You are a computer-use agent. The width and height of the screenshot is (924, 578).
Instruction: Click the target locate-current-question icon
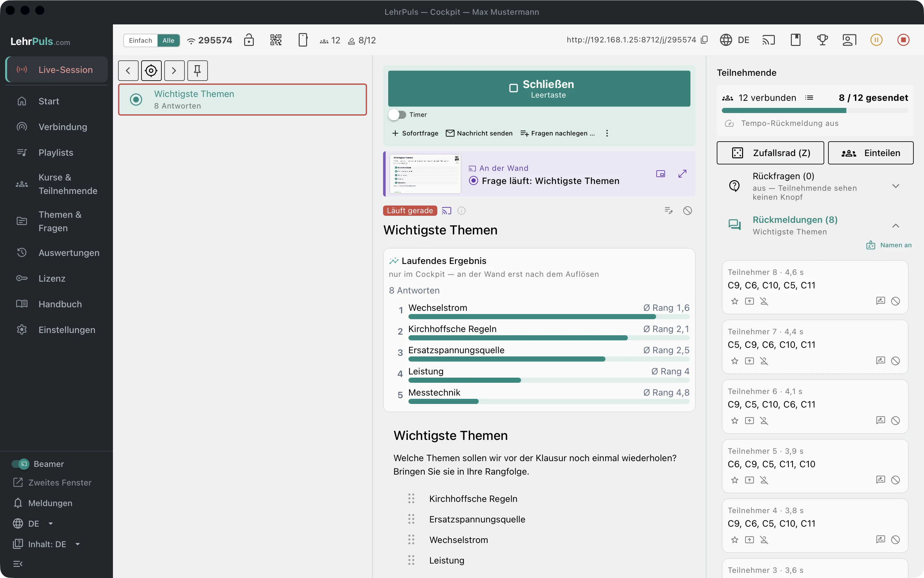click(x=151, y=70)
